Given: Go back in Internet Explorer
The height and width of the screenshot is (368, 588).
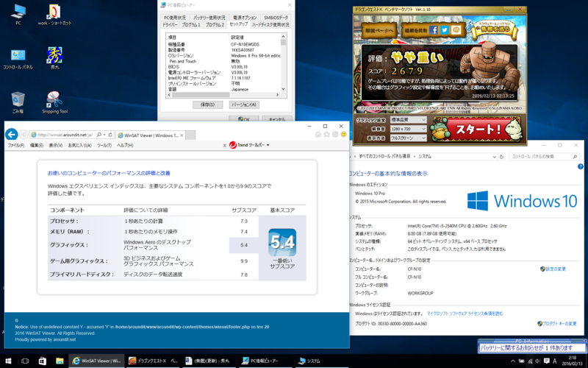Looking at the screenshot, I should tap(12, 135).
